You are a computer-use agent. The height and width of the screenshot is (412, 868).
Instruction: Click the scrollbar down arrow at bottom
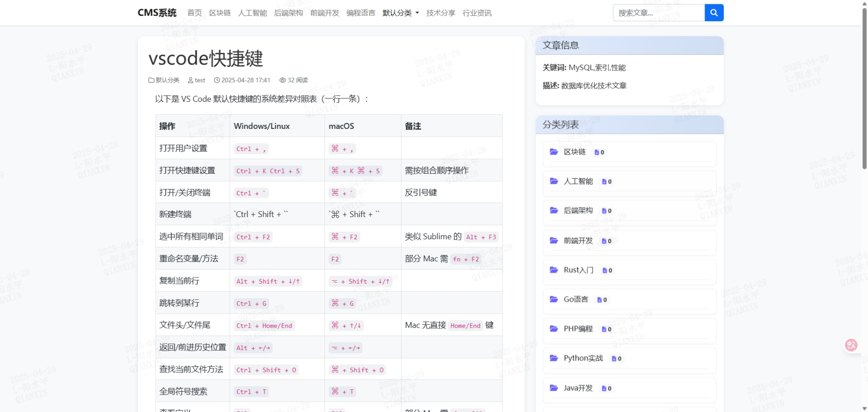864,408
